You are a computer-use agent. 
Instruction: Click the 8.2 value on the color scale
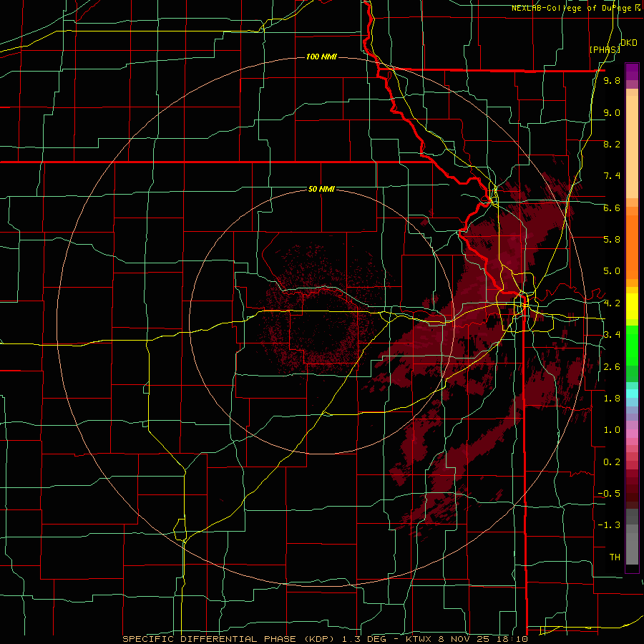click(x=612, y=144)
